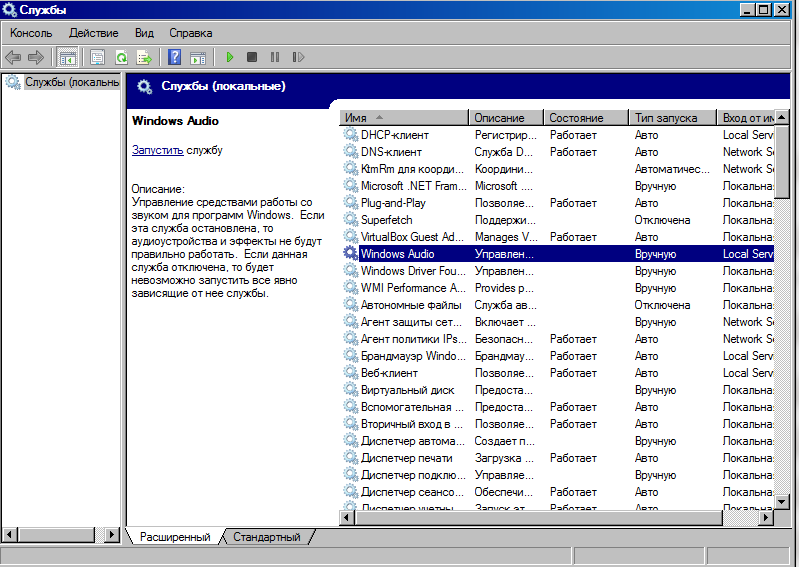Switch to the Стандартный tab
This screenshot has width=799, height=567.
[266, 537]
